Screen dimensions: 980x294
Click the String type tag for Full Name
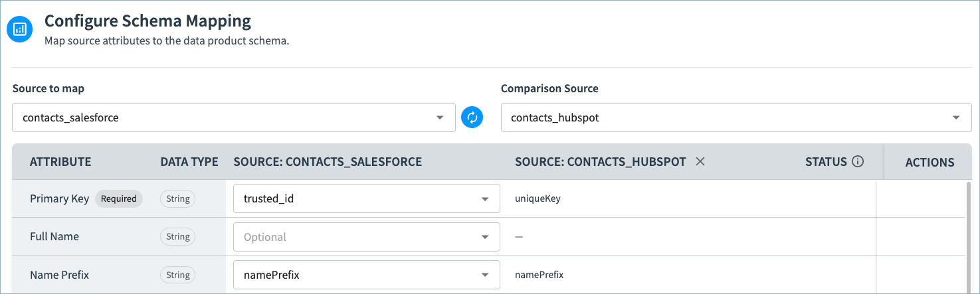tap(178, 237)
